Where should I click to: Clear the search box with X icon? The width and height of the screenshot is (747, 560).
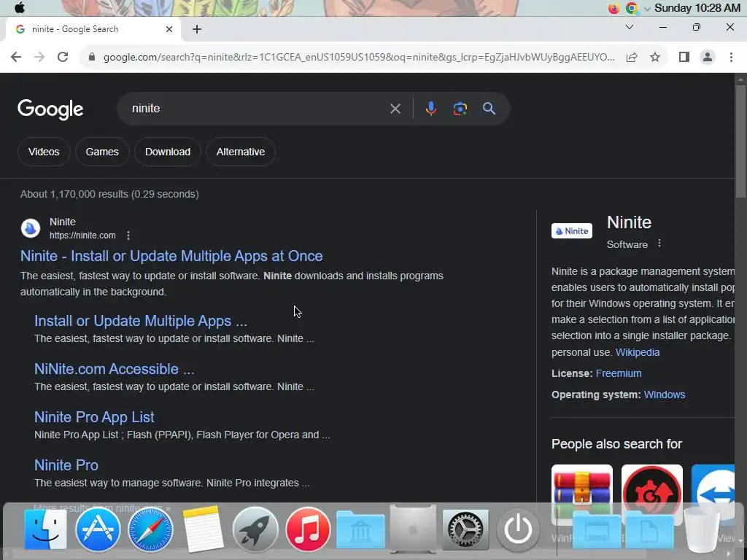[395, 109]
